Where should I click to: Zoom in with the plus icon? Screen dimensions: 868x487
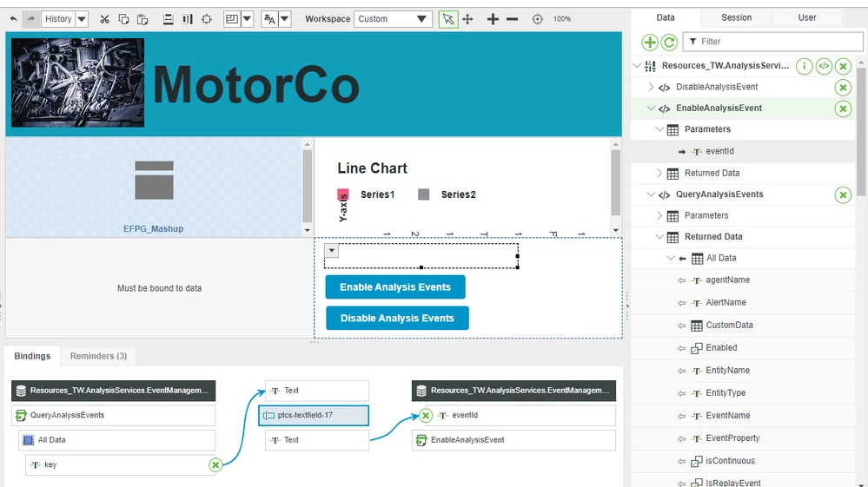(x=493, y=19)
